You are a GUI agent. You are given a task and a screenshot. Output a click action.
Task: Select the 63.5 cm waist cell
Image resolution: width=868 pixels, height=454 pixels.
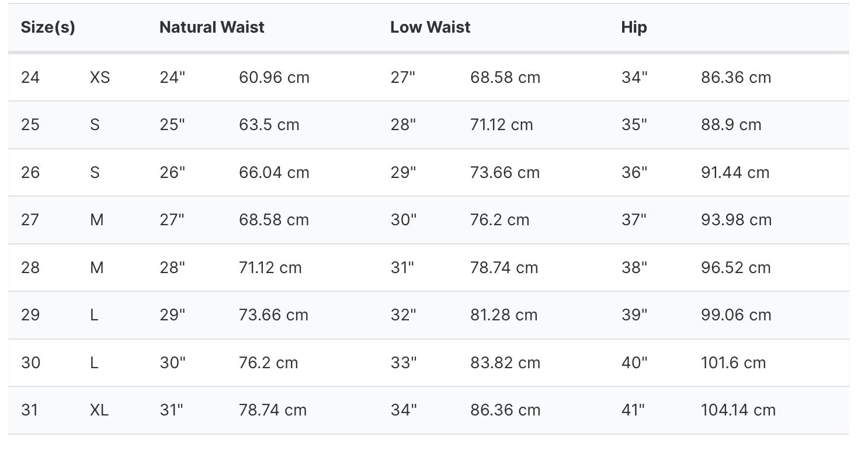tap(269, 125)
